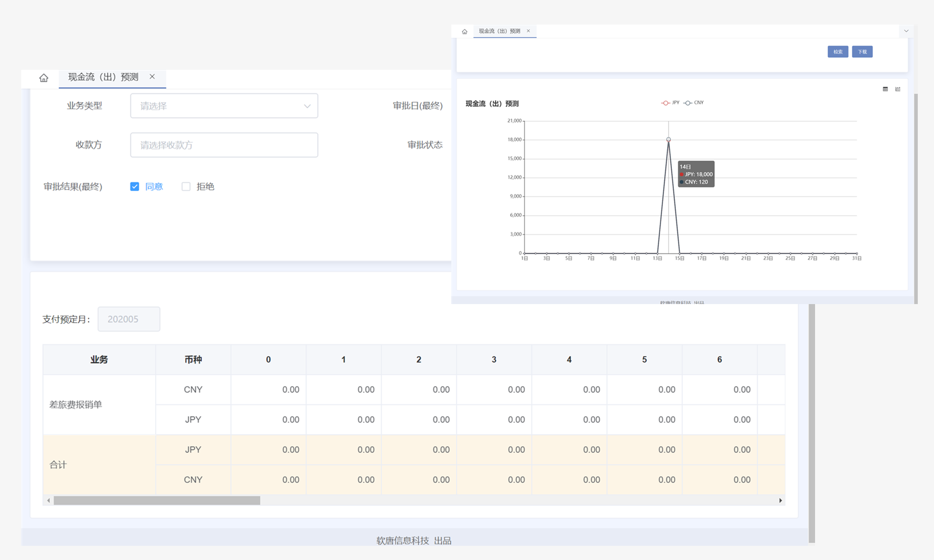Select the 现金流（出）预测 tab in chart window
Viewport: 934px width, 560px height.
click(499, 31)
